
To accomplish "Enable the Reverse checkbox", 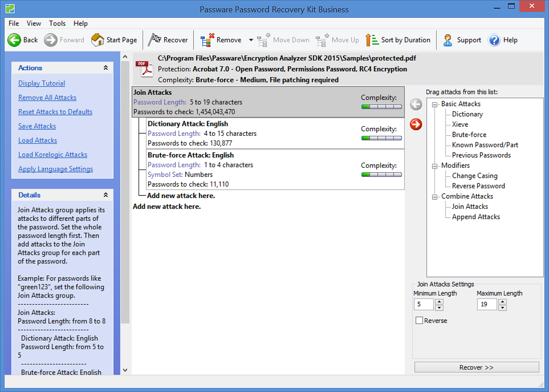I will (x=420, y=320).
